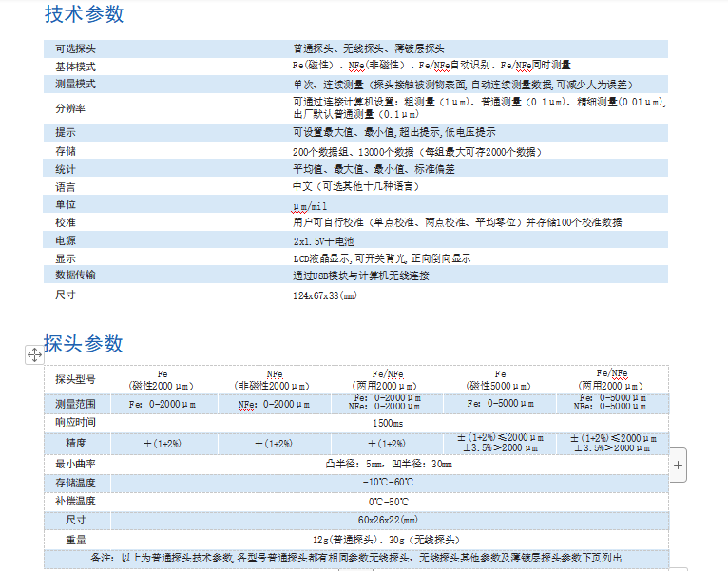This screenshot has width=728, height=571.
Task: Click the -10℃-60℃ storage temperature value
Action: (x=388, y=483)
